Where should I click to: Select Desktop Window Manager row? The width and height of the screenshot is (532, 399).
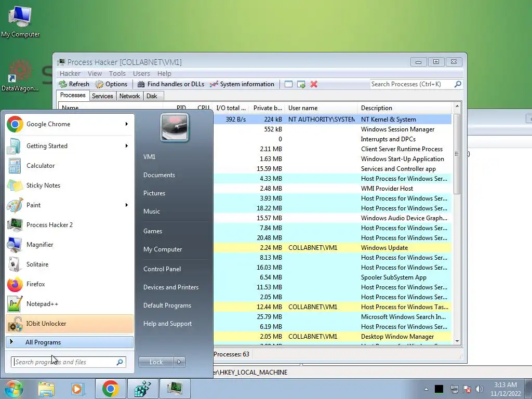pos(332,337)
